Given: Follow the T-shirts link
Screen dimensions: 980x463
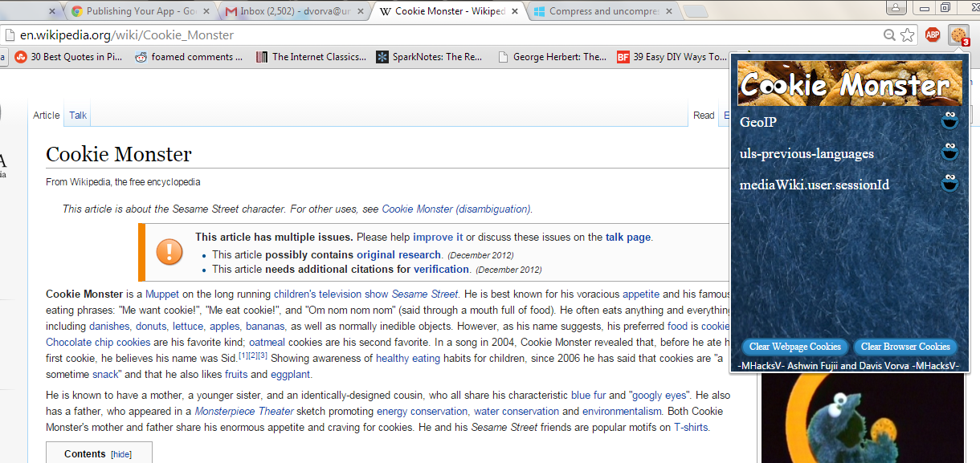Looking at the screenshot, I should [692, 427].
